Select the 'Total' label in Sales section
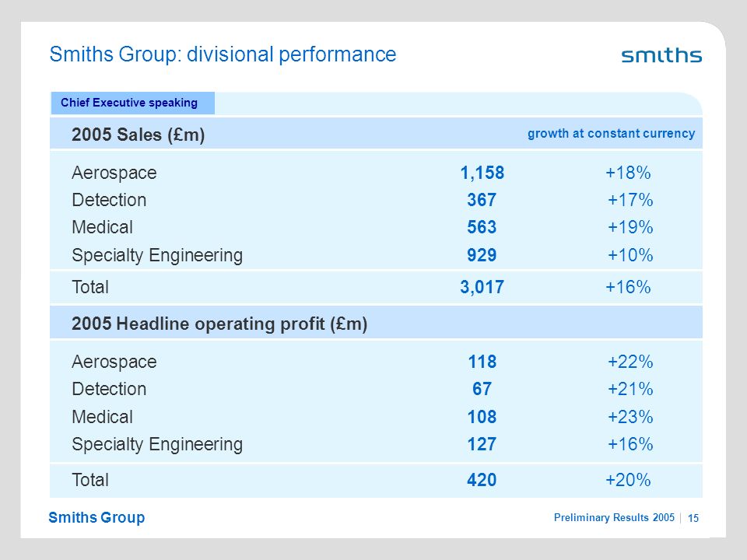747x560 pixels. [x=90, y=287]
